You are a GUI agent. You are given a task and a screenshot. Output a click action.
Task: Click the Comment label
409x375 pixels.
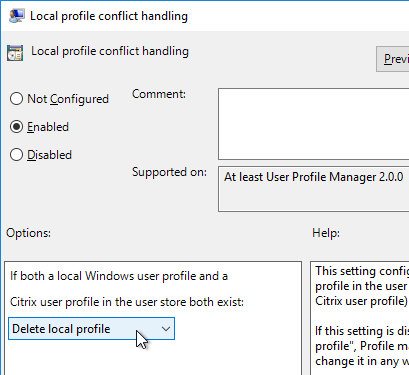pyautogui.click(x=159, y=94)
